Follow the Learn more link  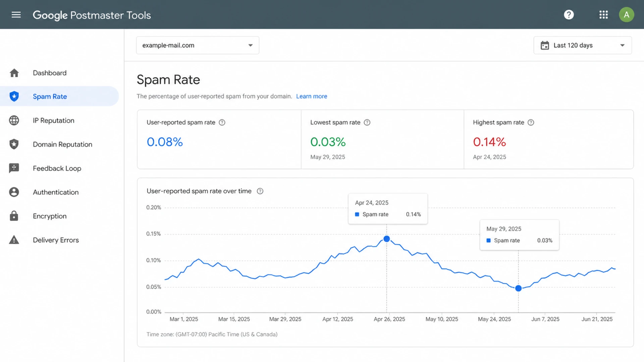[312, 96]
